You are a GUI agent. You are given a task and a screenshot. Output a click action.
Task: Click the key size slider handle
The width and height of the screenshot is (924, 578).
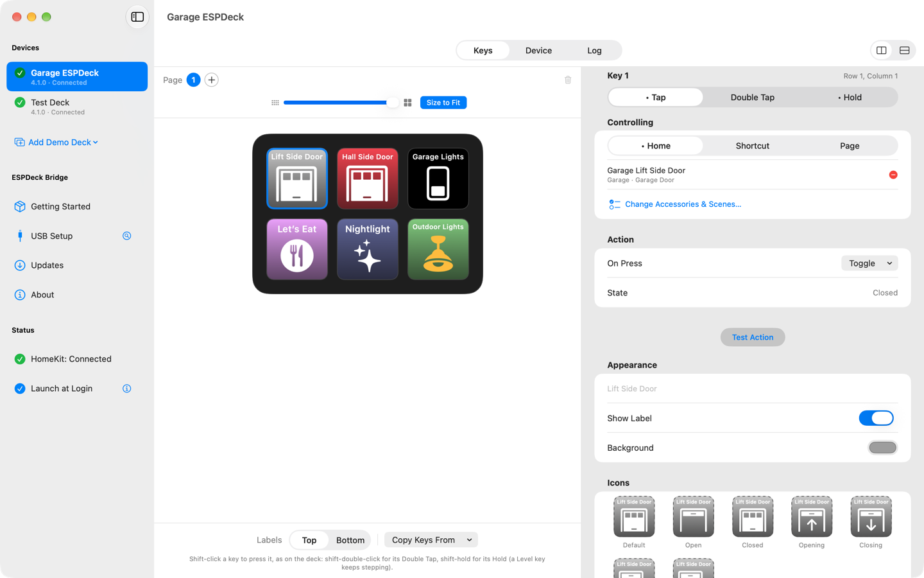pos(392,103)
